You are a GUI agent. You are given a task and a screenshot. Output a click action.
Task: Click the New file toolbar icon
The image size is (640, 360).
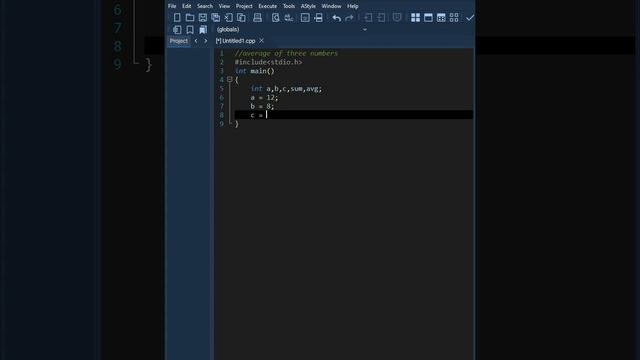(x=177, y=18)
